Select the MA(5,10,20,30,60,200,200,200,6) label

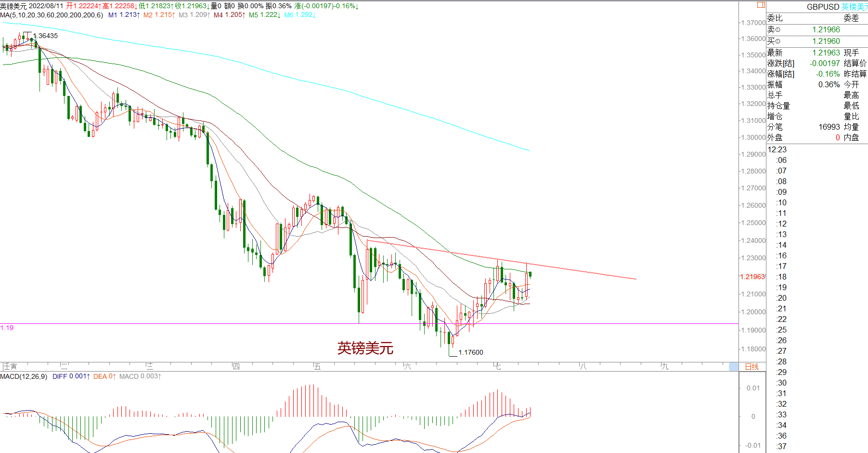tap(52, 15)
